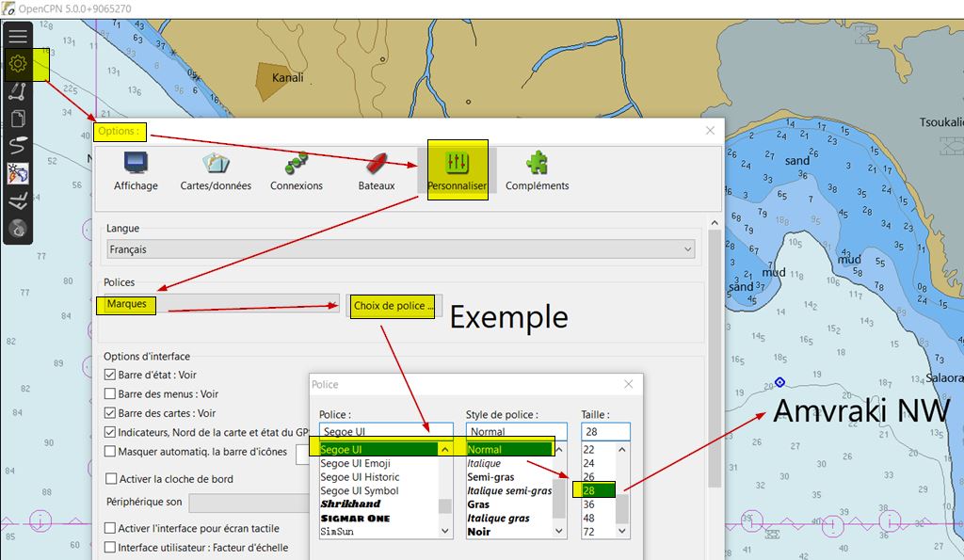964x560 pixels.
Task: Open the Cartes/données section
Action: (216, 169)
